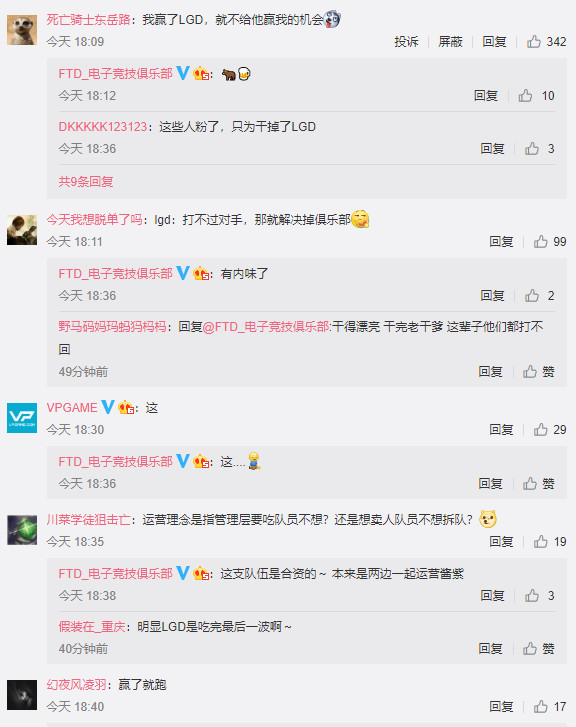Open DKKKKK123123's user profile

pyautogui.click(x=102, y=127)
